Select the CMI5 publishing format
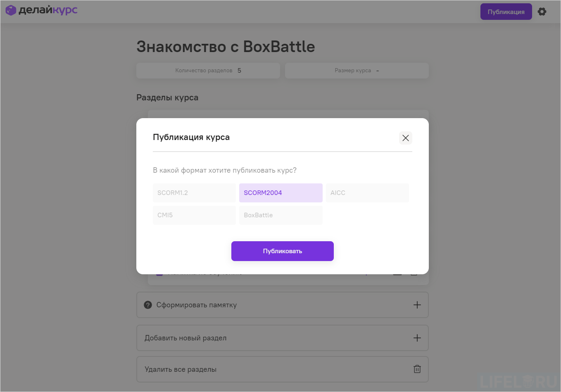This screenshot has width=561, height=392. pos(194,215)
